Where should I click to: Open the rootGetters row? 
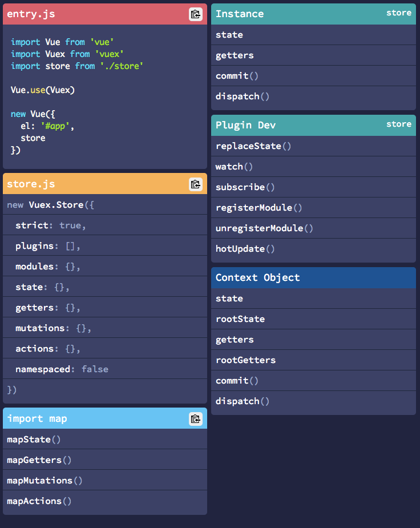coord(313,360)
